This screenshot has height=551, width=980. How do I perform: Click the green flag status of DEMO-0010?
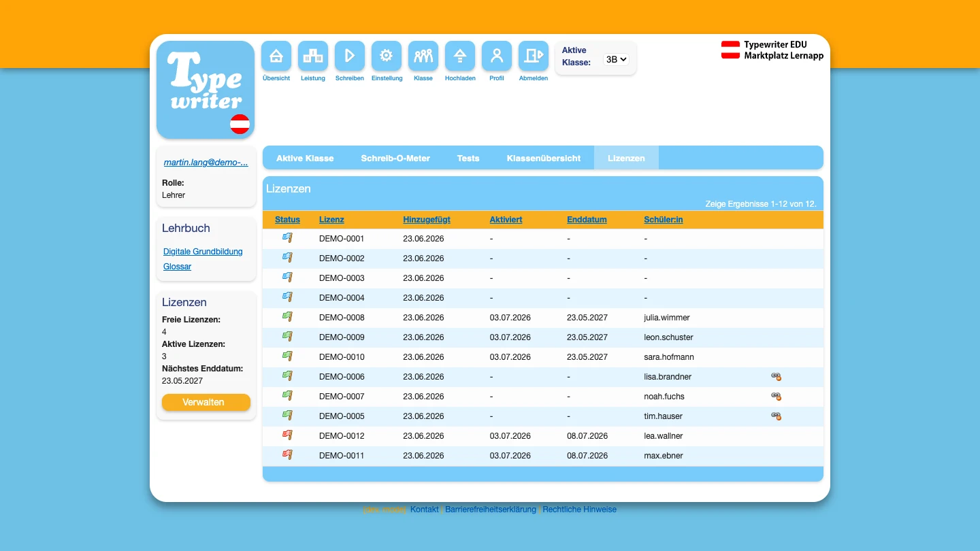click(287, 356)
